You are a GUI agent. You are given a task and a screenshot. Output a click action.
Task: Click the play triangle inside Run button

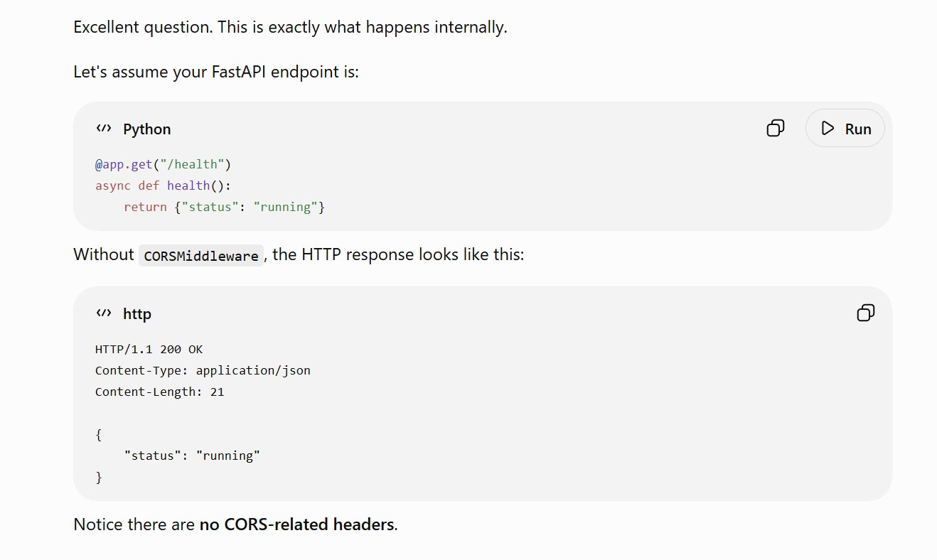tap(828, 129)
